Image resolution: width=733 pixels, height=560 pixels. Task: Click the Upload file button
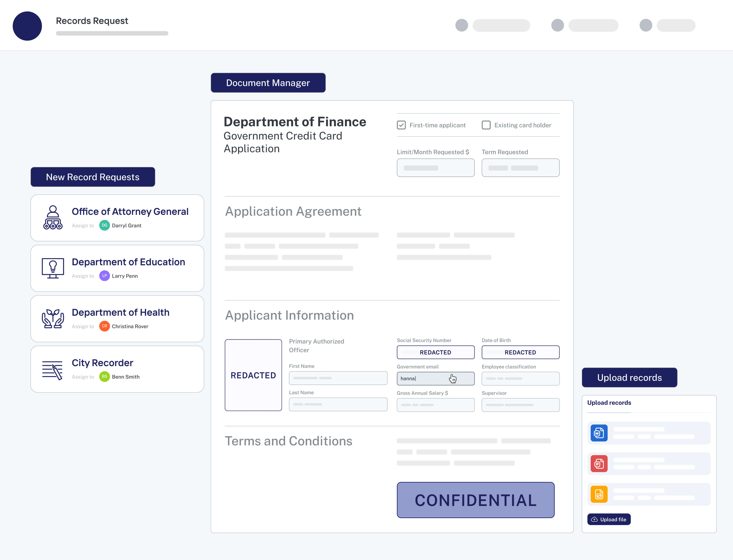pos(609,519)
